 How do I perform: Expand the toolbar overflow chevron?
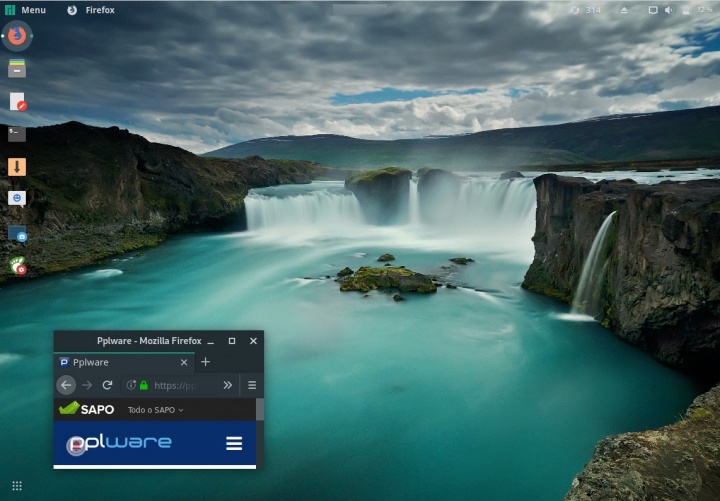227,385
